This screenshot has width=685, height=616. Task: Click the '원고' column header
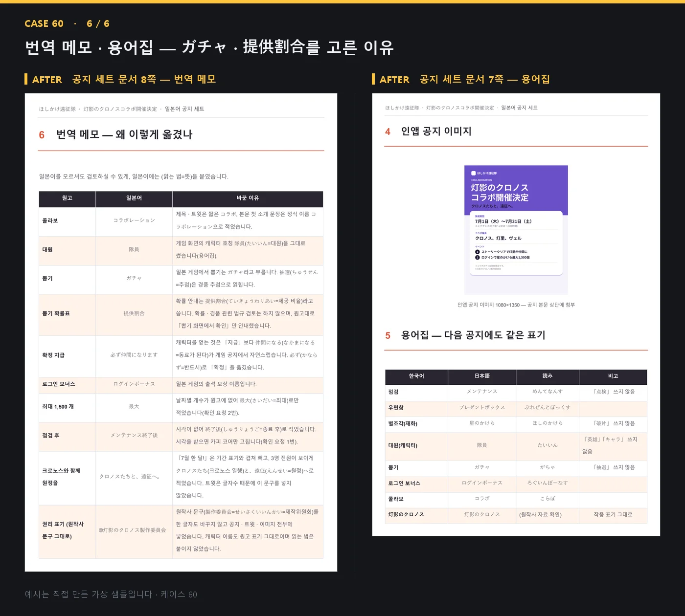tap(67, 198)
